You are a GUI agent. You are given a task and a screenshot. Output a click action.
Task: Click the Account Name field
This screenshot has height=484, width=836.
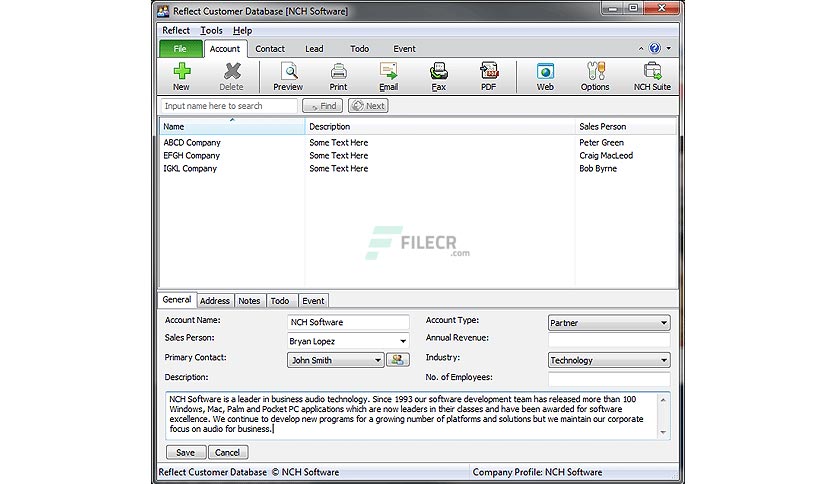pos(348,322)
